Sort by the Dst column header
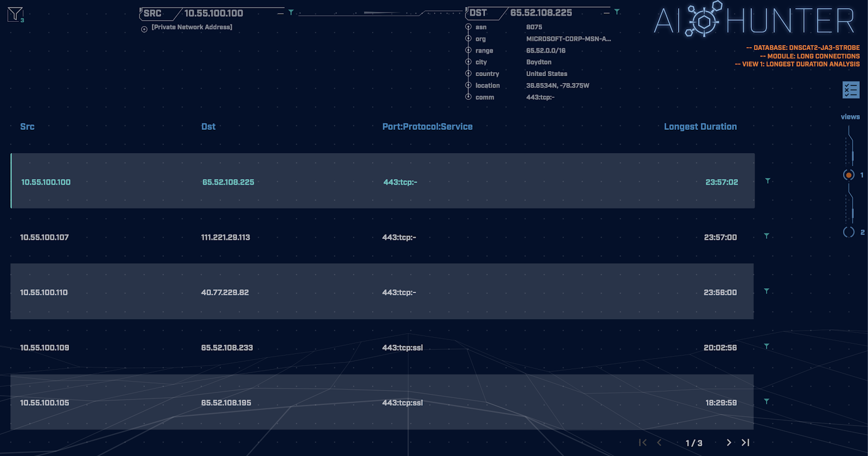This screenshot has width=868, height=456. point(208,126)
